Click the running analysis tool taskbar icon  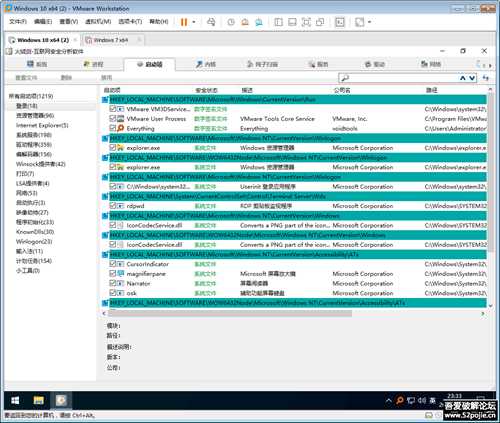click(61, 400)
